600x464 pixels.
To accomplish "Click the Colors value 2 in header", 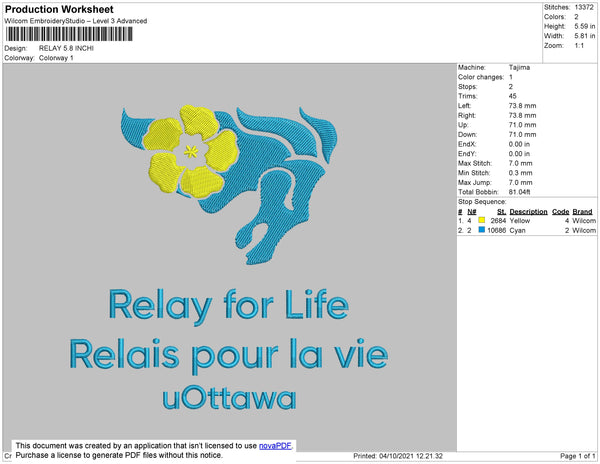I will point(576,17).
